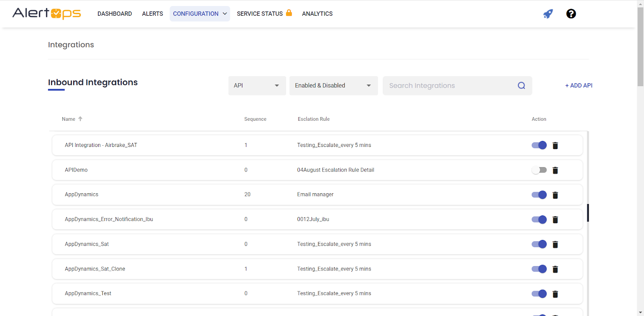Sort by Name column arrow
The height and width of the screenshot is (316, 644).
coord(80,119)
